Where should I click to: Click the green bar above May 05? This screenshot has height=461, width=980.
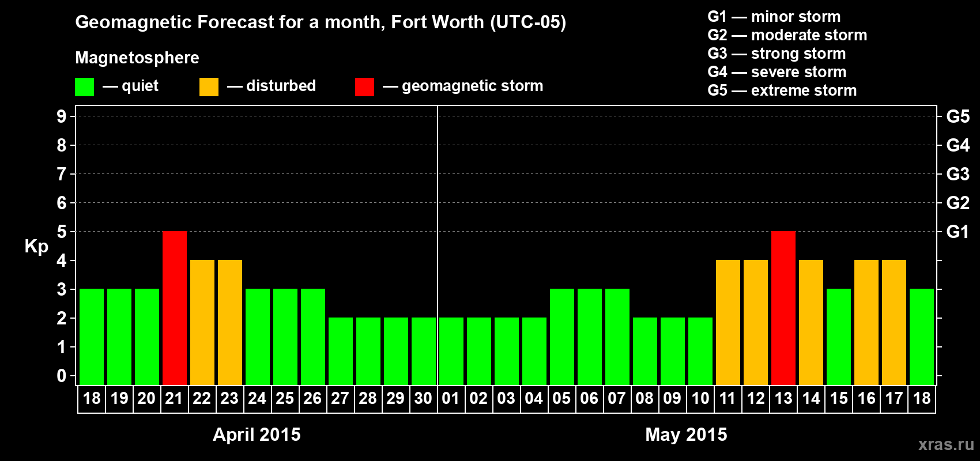562,337
